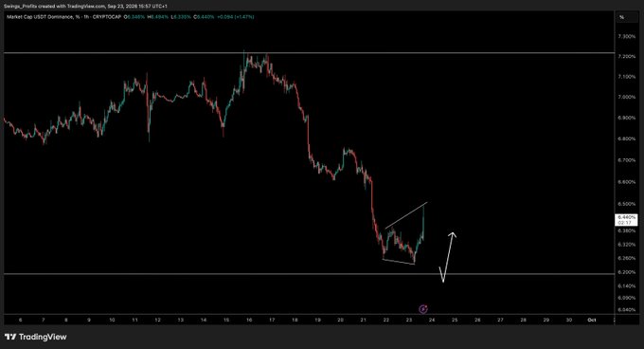This screenshot has width=644, height=349.
Task: Click date 24 on the time axis
Action: tap(432, 320)
